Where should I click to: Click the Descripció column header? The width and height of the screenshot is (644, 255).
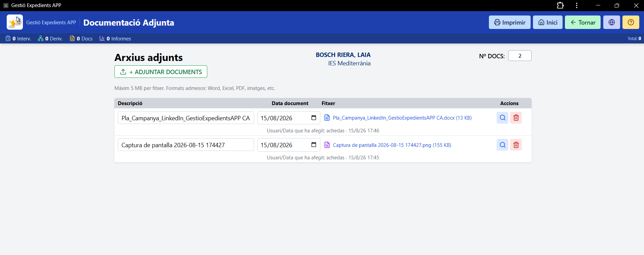pos(130,103)
